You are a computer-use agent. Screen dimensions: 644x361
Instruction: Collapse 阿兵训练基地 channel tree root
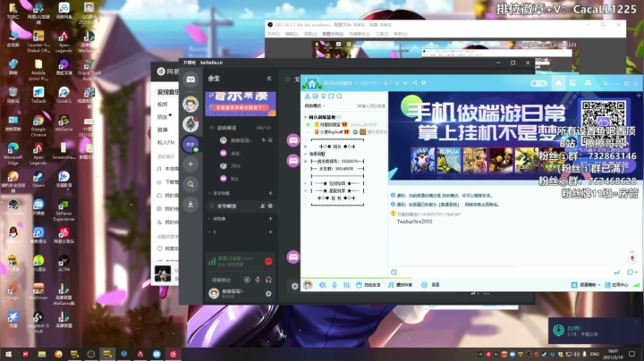pyautogui.click(x=305, y=117)
